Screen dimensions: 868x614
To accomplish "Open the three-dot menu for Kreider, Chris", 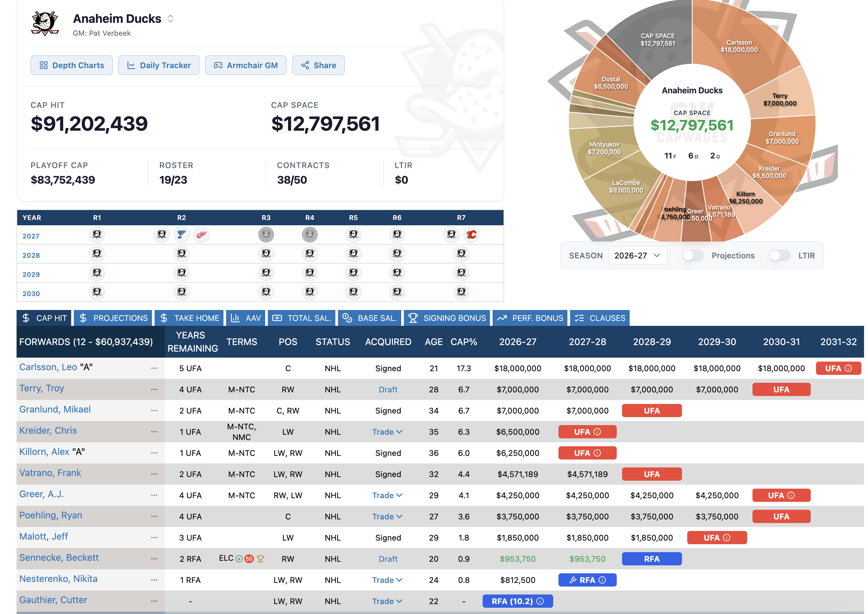I will (154, 432).
